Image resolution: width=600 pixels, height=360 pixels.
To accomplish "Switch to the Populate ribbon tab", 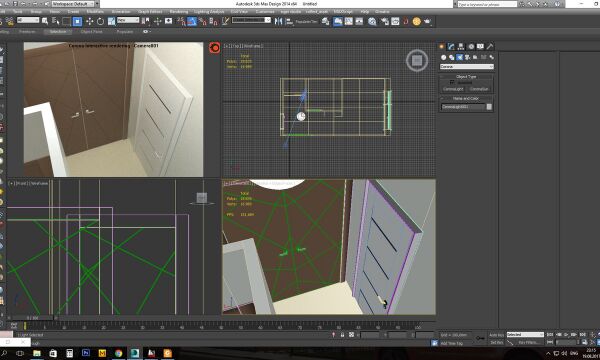I will tap(125, 31).
